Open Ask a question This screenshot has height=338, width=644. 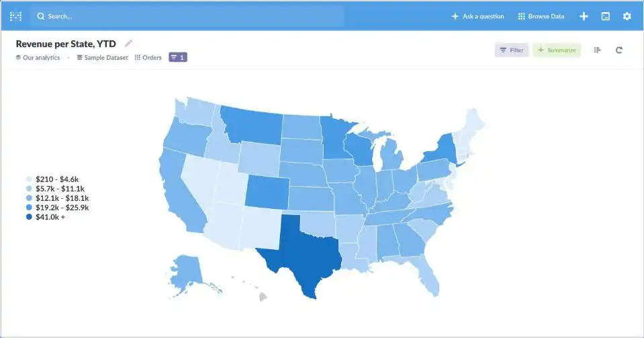(477, 16)
